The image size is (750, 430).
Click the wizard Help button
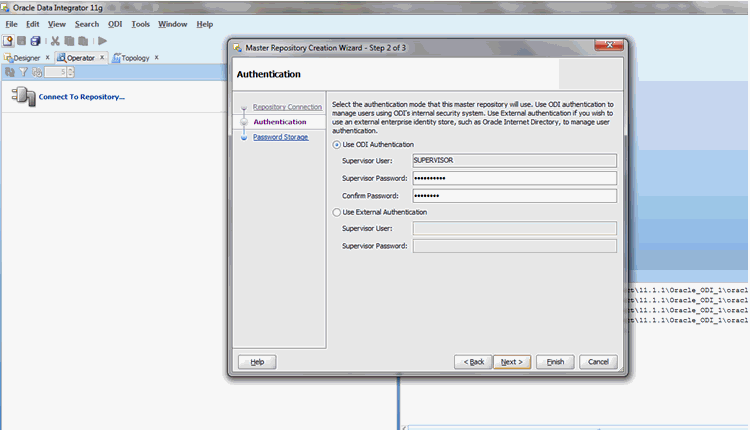coord(257,362)
